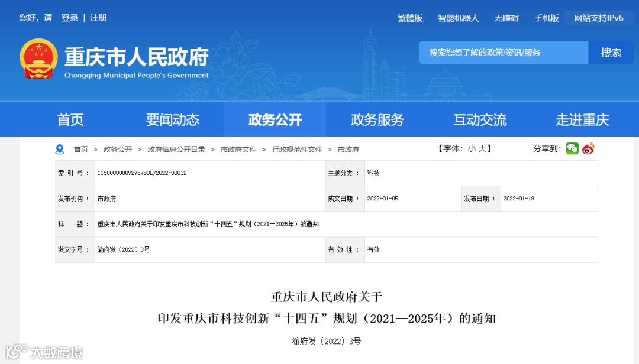Switch to 繁體版 version
Viewport: 639px width, 364px height.
click(411, 18)
